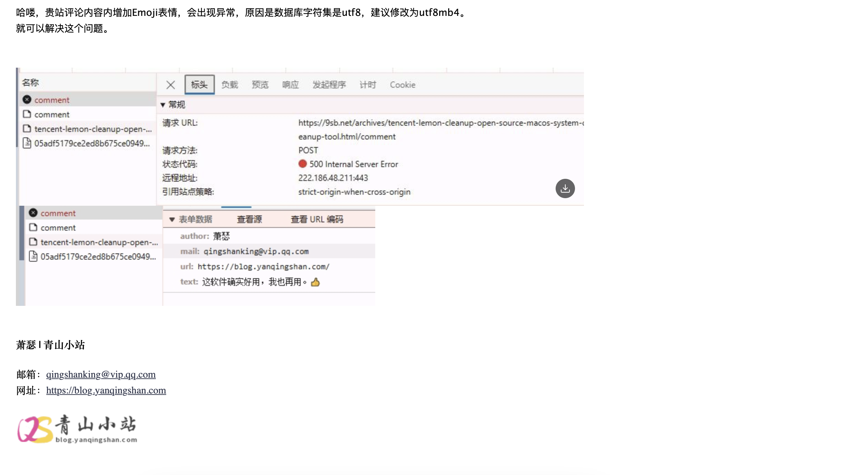Click the thumbs-up emoji in text field
This screenshot has height=475, width=868.
[315, 282]
